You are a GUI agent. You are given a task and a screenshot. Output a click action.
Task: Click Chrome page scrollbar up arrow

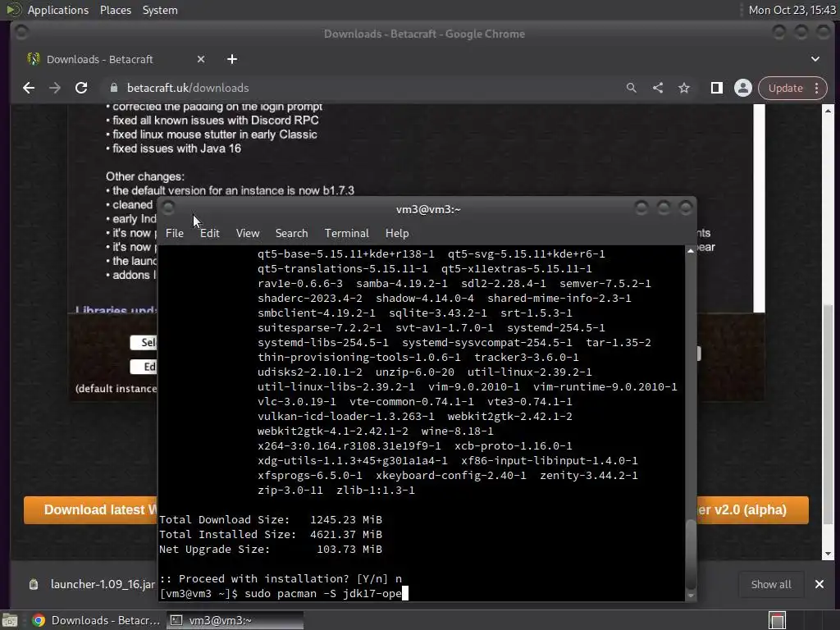[829, 111]
